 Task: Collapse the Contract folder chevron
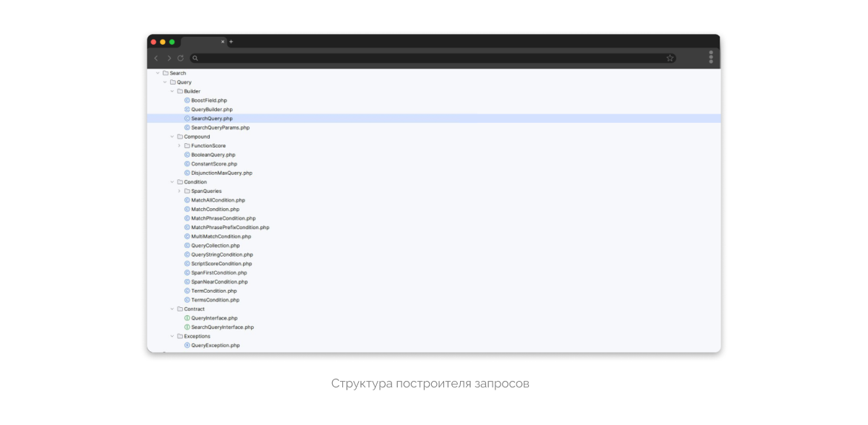click(x=172, y=309)
